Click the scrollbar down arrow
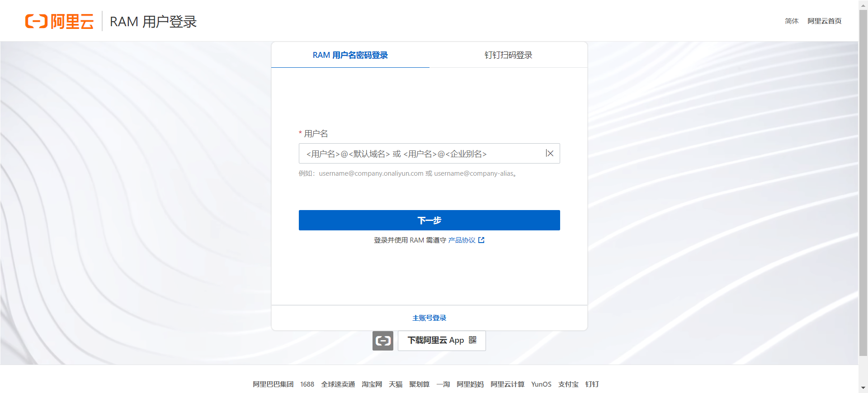 [863, 388]
